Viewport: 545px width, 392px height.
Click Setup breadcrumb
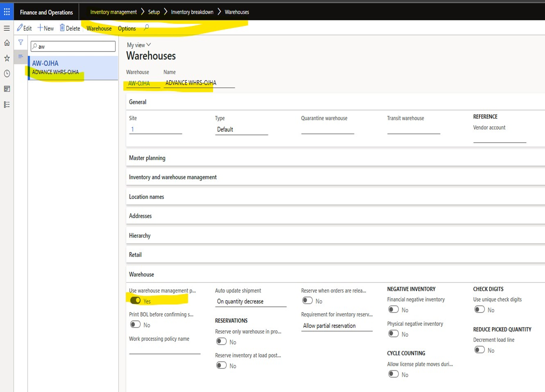(x=154, y=12)
